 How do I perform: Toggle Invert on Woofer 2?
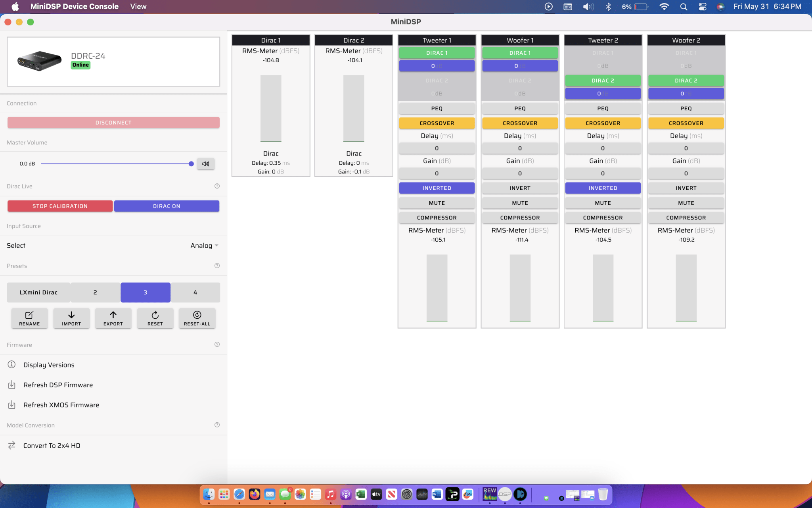click(x=686, y=188)
